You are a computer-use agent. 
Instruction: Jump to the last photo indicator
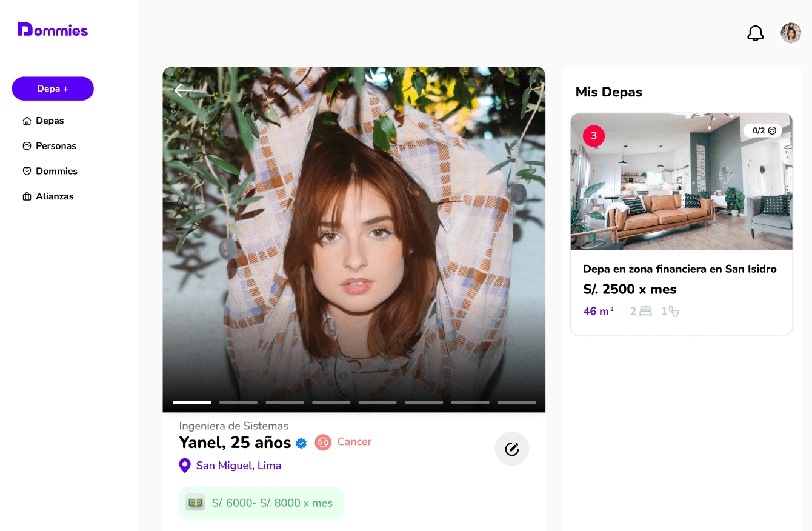(x=516, y=402)
